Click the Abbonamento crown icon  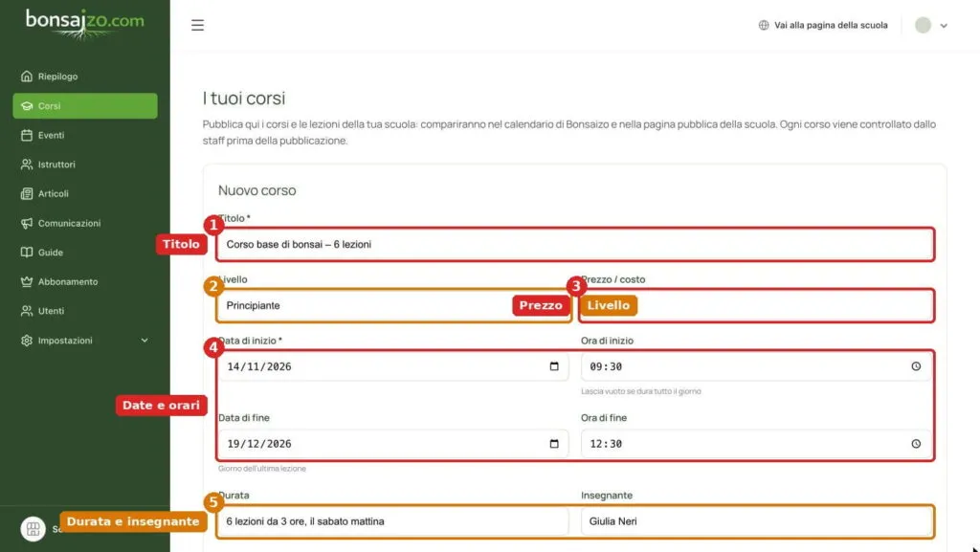tap(26, 281)
